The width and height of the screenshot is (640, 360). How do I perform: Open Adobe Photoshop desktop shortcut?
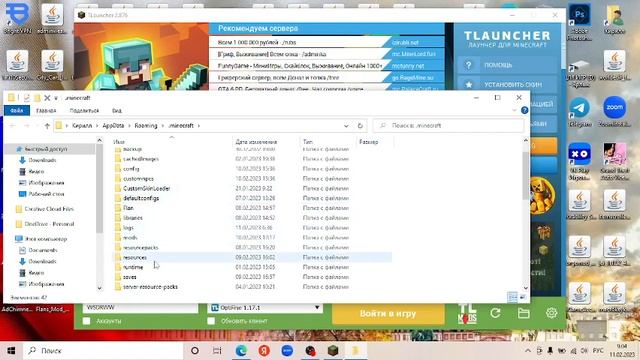(580, 22)
